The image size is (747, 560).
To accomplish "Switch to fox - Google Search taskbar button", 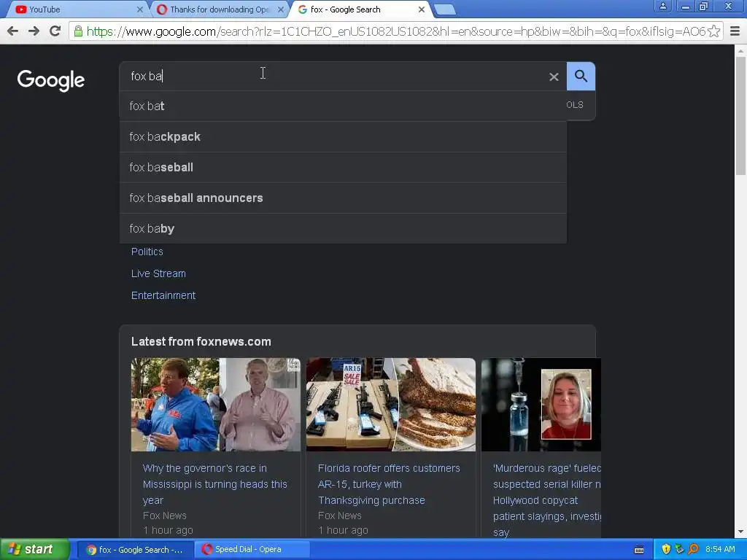I will point(135,550).
